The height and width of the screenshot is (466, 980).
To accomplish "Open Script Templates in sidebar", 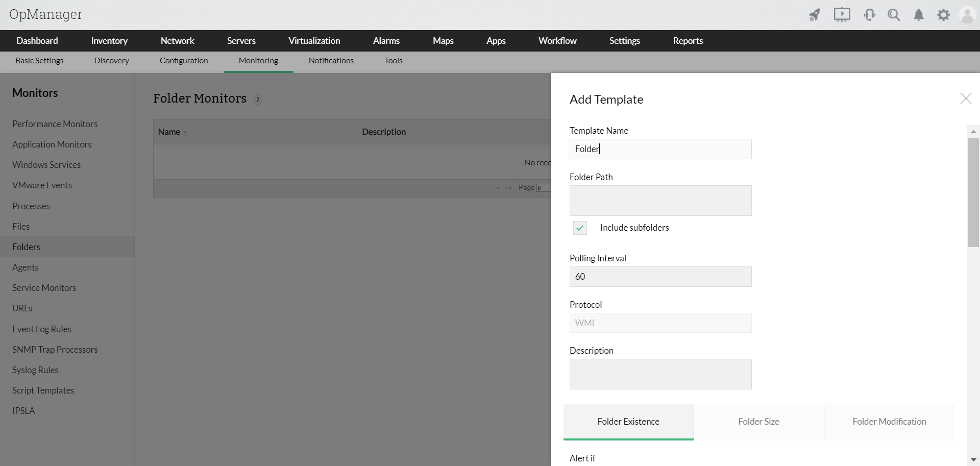I will click(x=43, y=390).
